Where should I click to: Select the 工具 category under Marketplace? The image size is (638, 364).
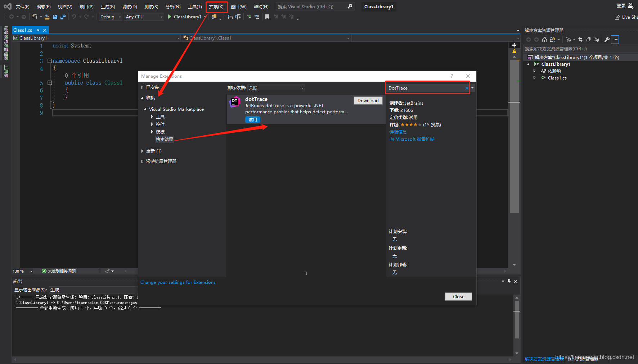(160, 117)
